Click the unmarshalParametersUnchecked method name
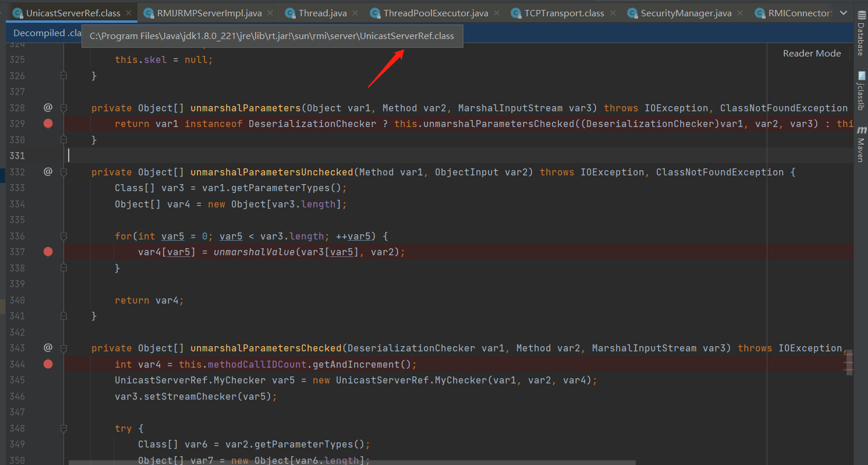Screen dimensions: 868x465 (x=272, y=172)
